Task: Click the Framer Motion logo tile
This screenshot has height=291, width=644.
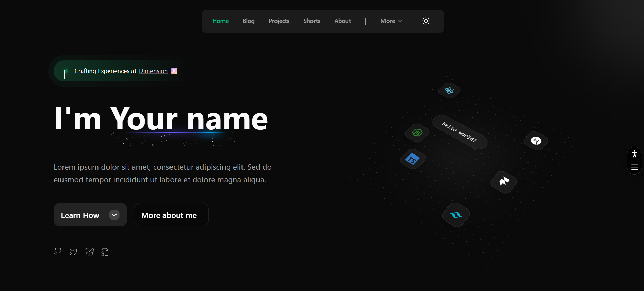Action: point(504,182)
